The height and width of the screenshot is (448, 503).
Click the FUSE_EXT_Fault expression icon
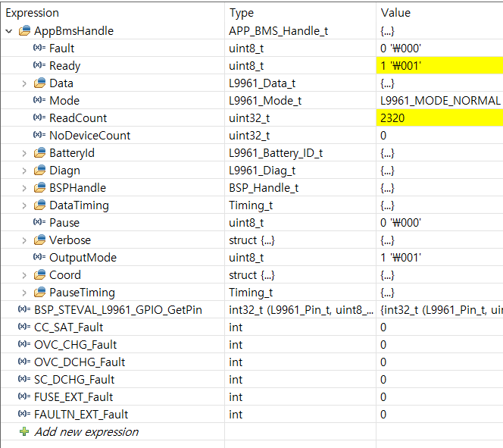pyautogui.click(x=24, y=396)
